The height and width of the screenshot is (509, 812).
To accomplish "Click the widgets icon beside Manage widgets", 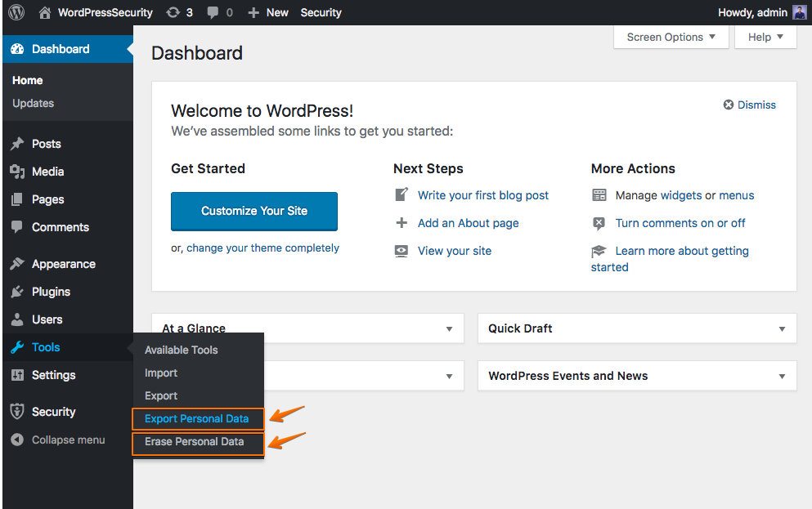I will coord(599,195).
